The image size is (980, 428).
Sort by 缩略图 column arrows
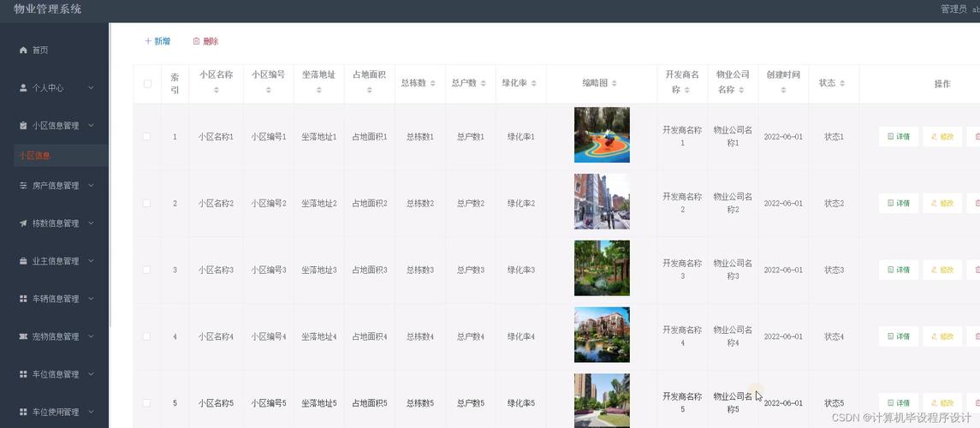click(615, 83)
